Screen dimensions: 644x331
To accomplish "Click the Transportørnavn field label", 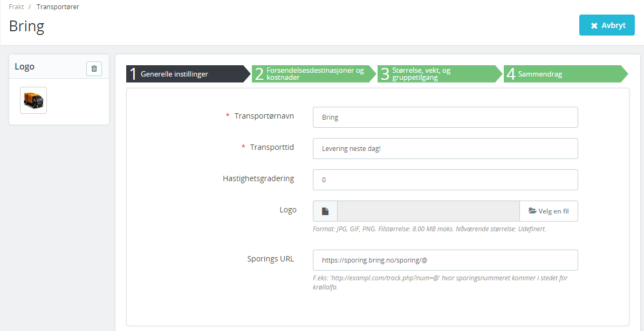I will (x=264, y=116).
